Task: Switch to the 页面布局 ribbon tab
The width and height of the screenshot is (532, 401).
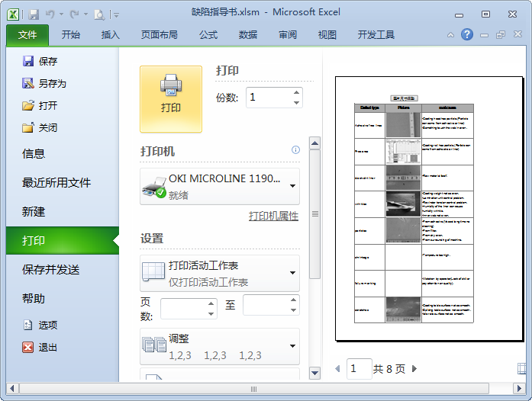Action: coord(159,34)
